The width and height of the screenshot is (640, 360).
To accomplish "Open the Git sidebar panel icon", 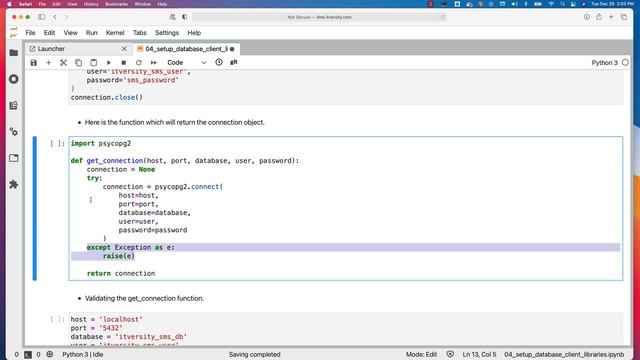I will [x=13, y=105].
